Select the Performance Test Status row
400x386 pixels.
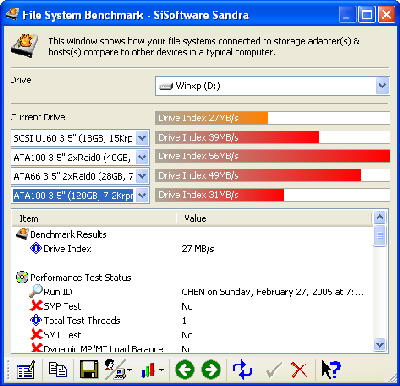[81, 277]
